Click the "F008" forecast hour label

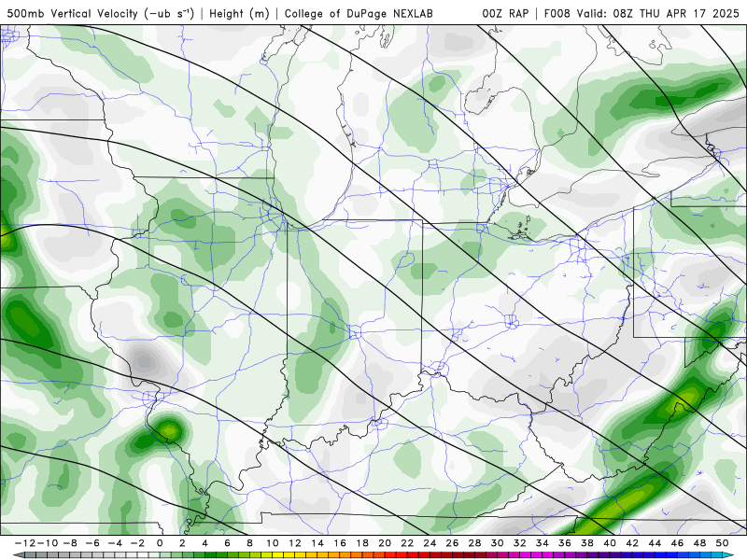557,13
